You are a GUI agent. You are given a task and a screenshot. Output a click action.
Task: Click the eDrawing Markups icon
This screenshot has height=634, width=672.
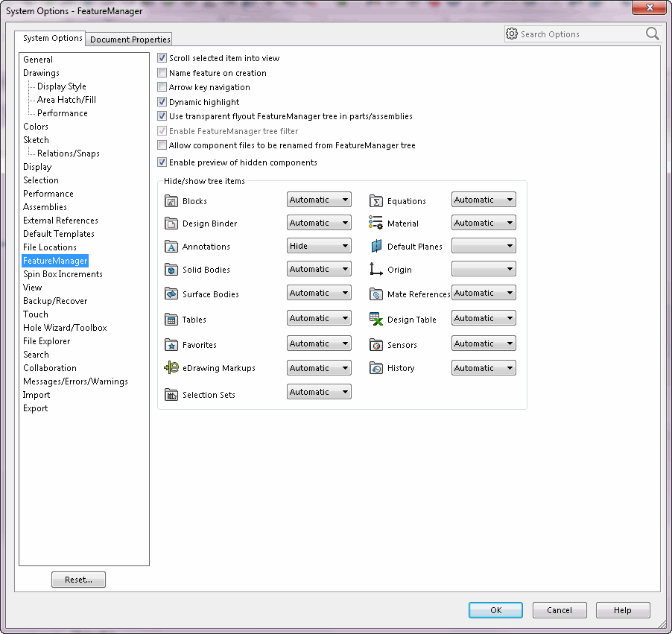tap(171, 367)
